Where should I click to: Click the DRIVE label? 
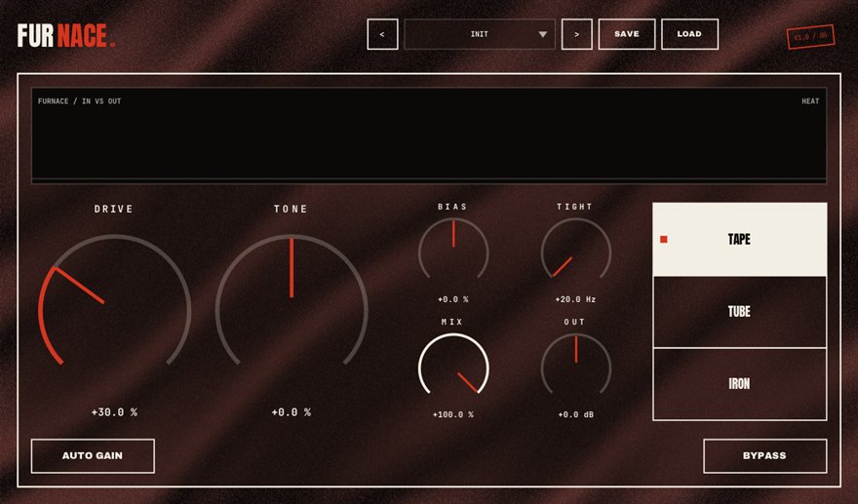114,209
